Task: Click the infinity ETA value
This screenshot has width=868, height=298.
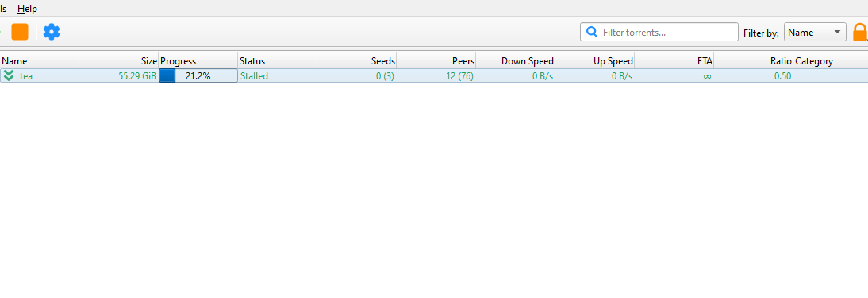Action: (x=707, y=76)
